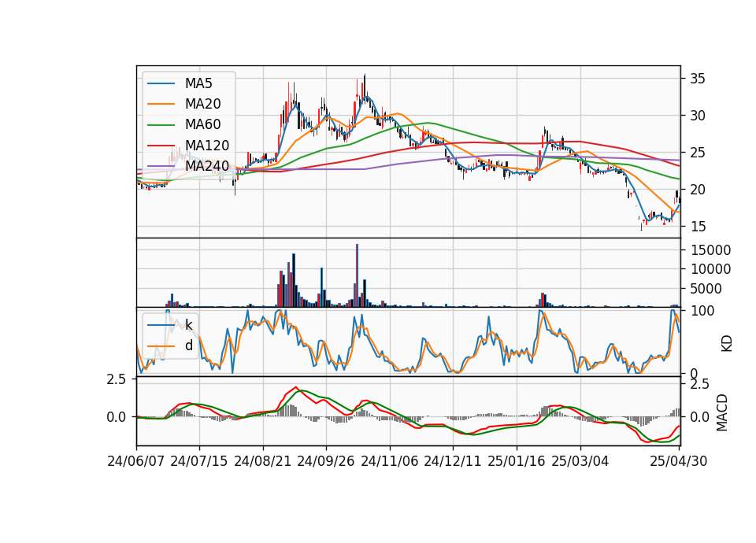Click the red MA120 legend line sample
The image size is (756, 543).
pos(161,145)
